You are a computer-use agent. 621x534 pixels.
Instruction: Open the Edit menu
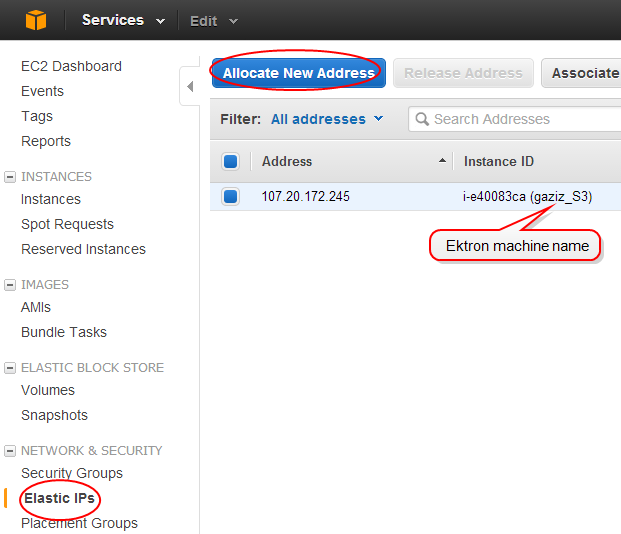(x=213, y=21)
